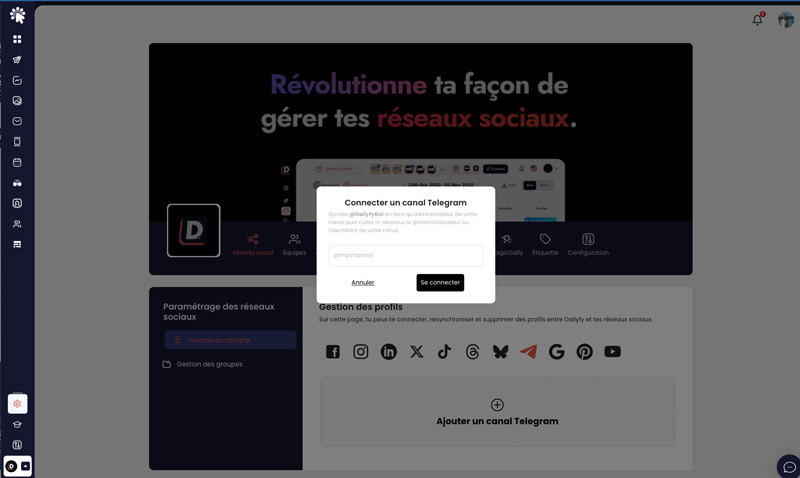
Task: Select the Google profile icon
Action: [x=557, y=351]
